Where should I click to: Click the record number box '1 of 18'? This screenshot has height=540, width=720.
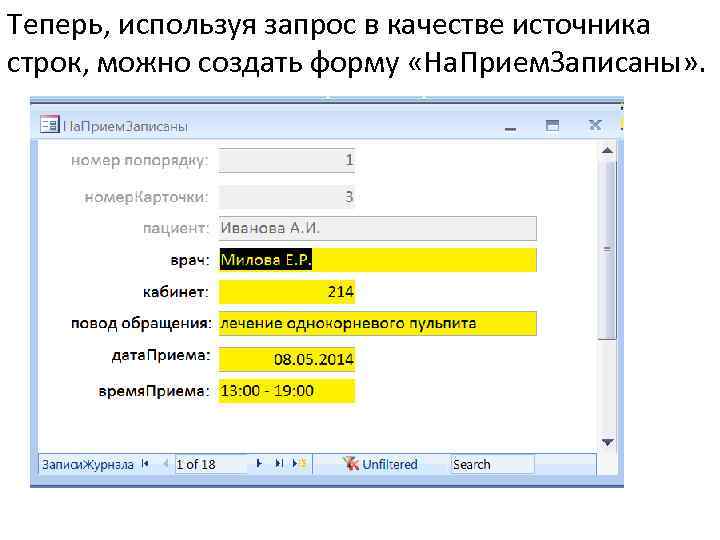click(x=210, y=464)
